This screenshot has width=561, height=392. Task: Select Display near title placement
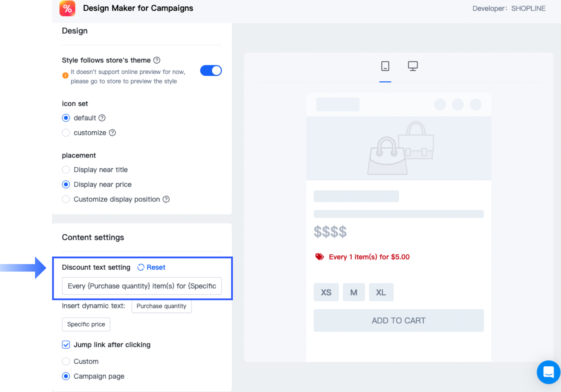coord(66,170)
